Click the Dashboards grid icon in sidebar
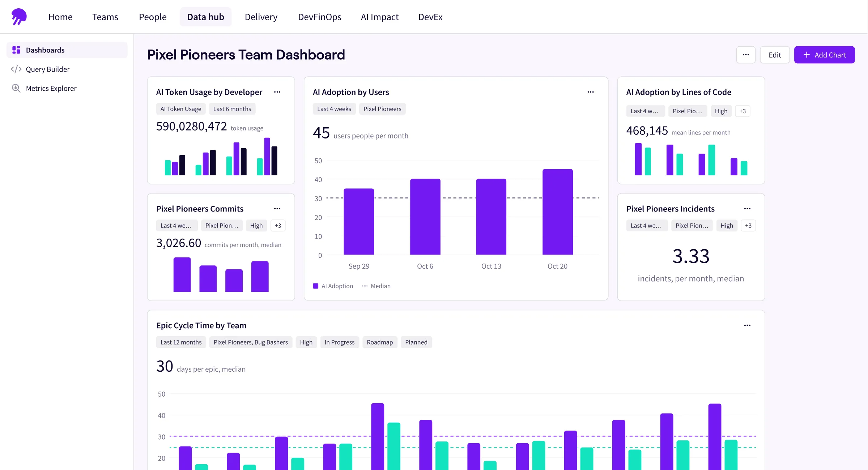The image size is (868, 470). [16, 50]
